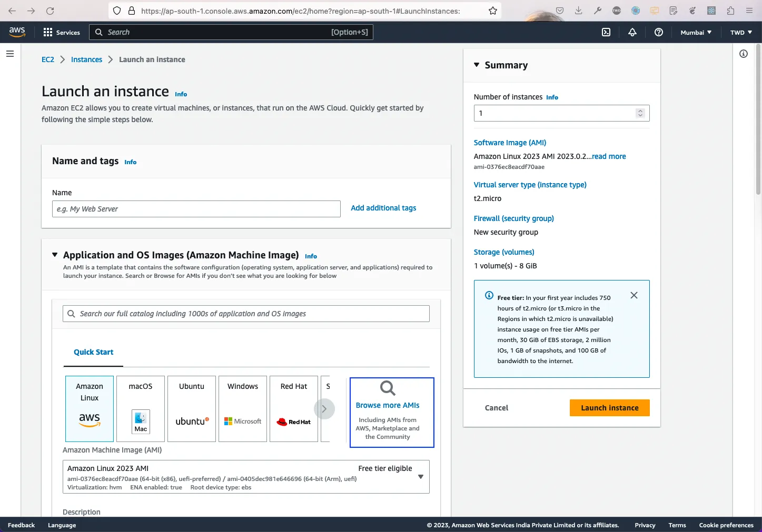Open the help question mark icon
Viewport: 762px width, 532px height.
point(659,32)
